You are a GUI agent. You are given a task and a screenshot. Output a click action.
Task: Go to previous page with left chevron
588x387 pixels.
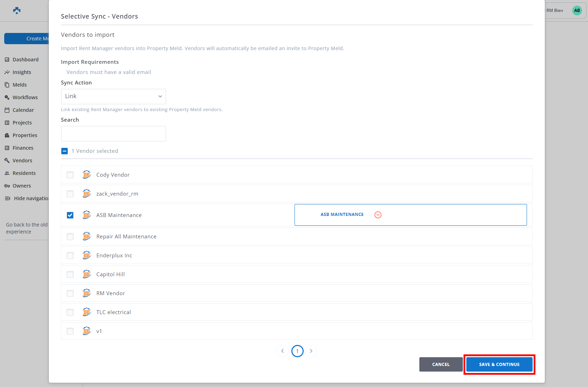pos(283,351)
